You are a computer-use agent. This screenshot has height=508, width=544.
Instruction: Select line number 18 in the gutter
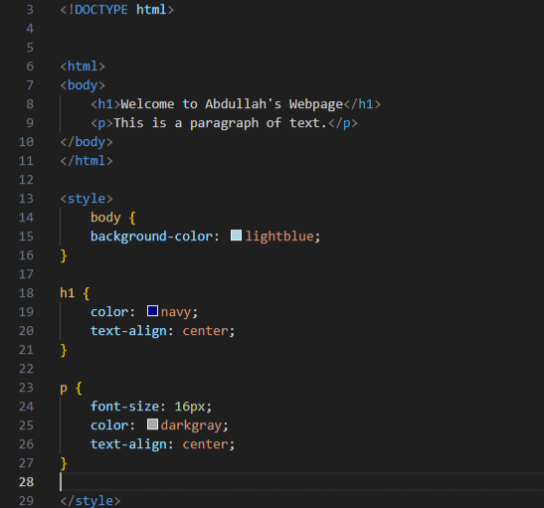(x=26, y=293)
